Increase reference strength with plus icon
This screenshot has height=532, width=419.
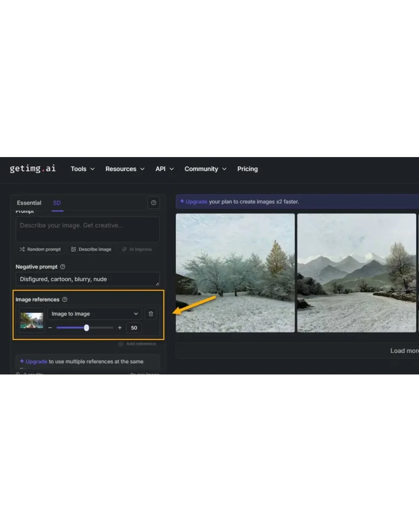pyautogui.click(x=120, y=328)
